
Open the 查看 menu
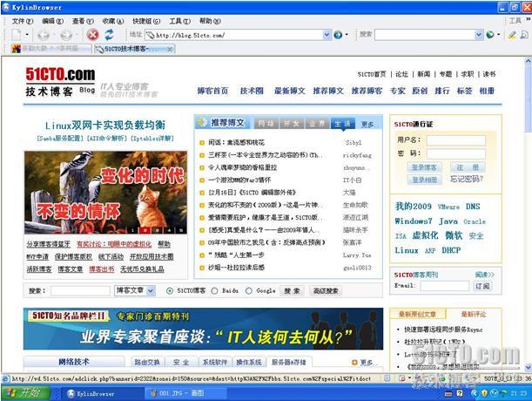83,21
